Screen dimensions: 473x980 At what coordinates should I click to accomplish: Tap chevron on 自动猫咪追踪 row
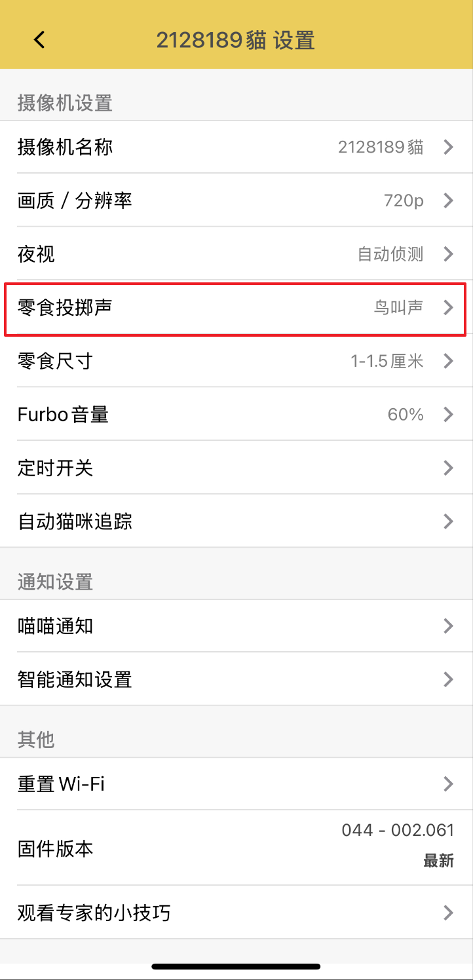[448, 521]
